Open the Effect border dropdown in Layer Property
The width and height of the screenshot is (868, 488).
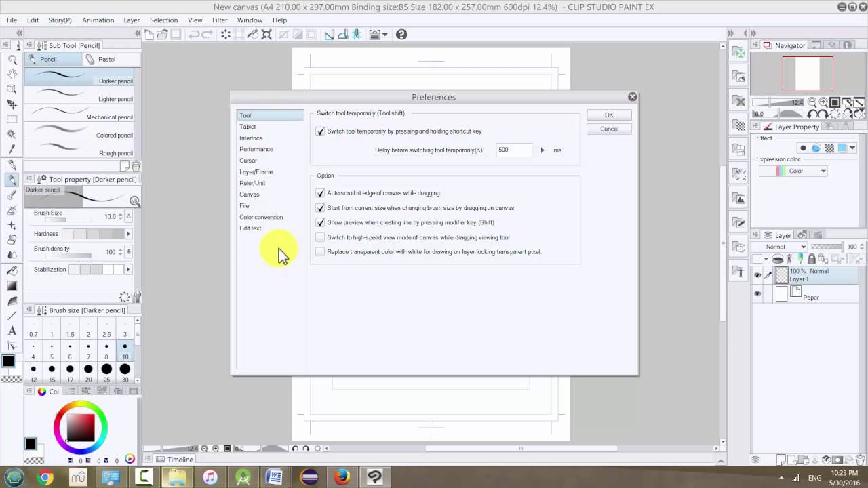tap(853, 148)
